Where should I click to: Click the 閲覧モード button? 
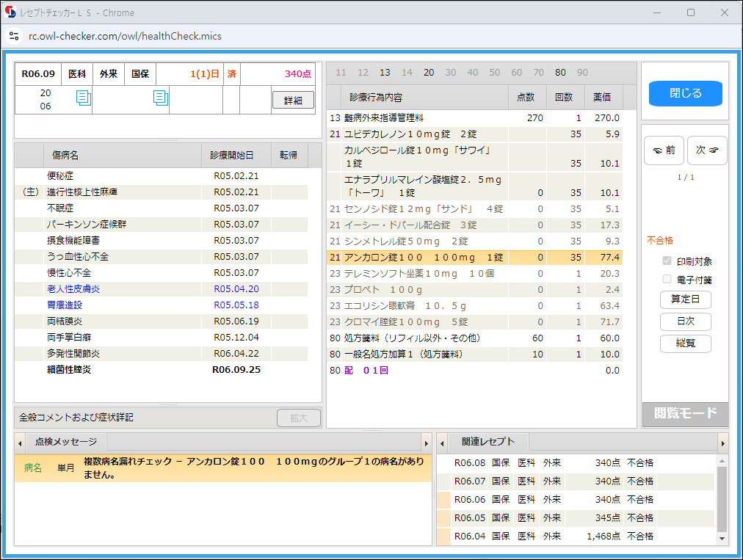[x=686, y=414]
